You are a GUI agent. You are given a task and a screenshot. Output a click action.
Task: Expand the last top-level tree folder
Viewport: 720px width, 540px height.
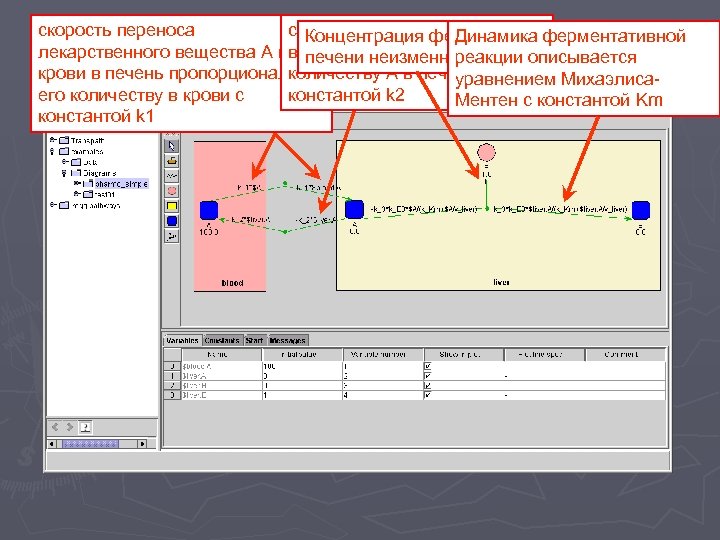point(53,205)
